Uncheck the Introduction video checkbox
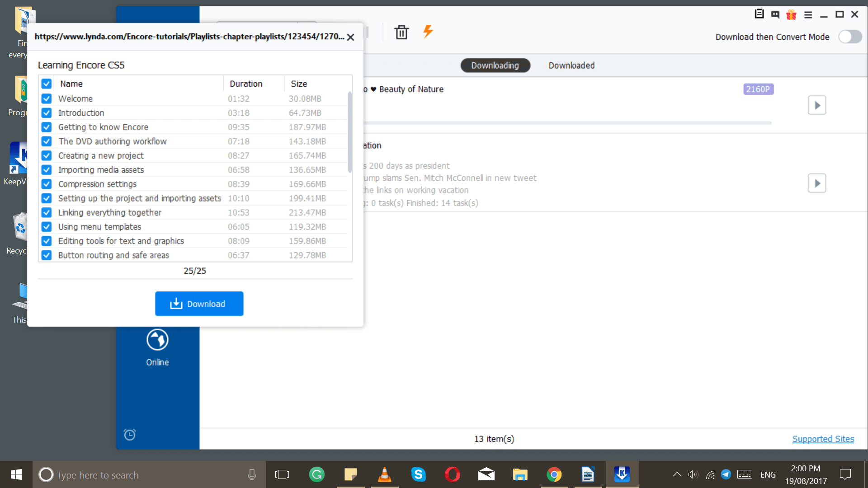This screenshot has width=868, height=488. pos(47,113)
